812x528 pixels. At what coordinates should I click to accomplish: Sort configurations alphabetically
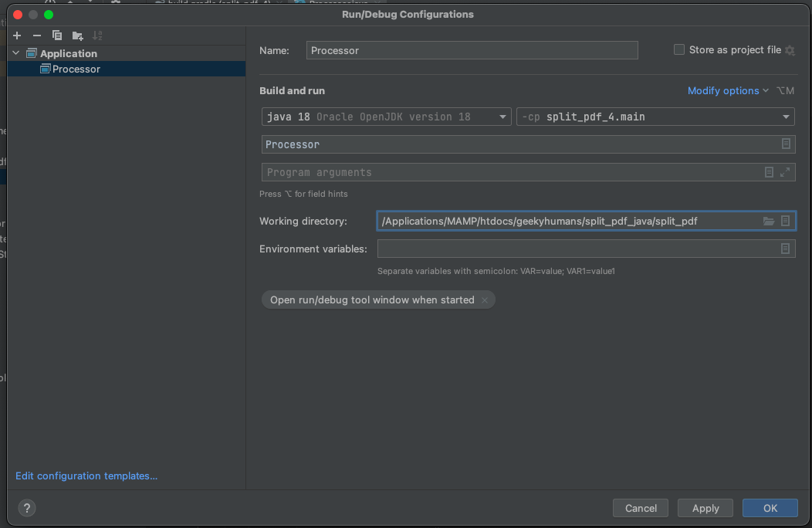pyautogui.click(x=96, y=36)
